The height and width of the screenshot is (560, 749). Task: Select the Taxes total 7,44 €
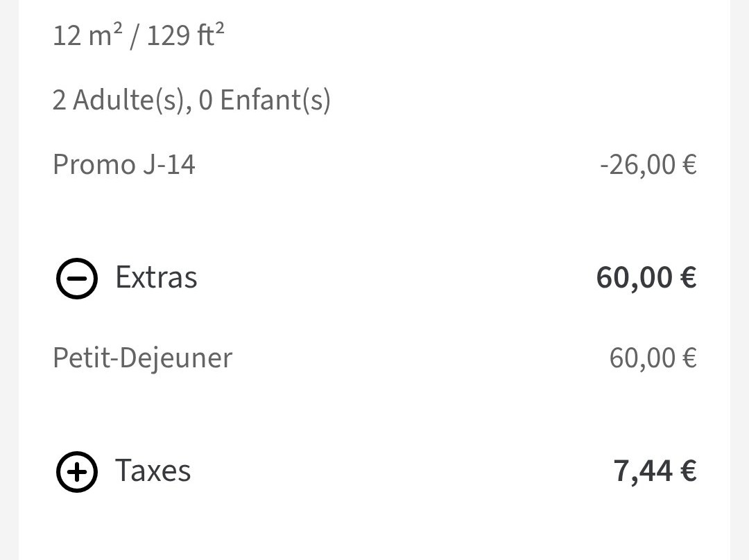[654, 471]
